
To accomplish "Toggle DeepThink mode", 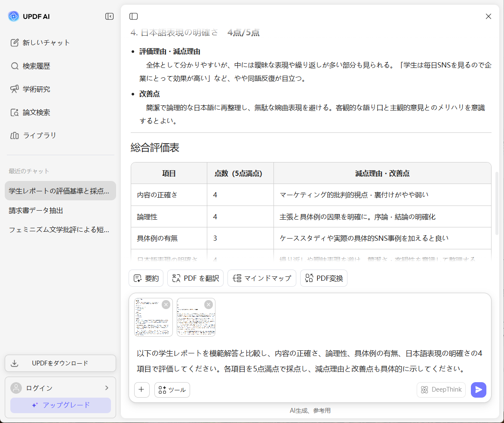I will click(441, 389).
